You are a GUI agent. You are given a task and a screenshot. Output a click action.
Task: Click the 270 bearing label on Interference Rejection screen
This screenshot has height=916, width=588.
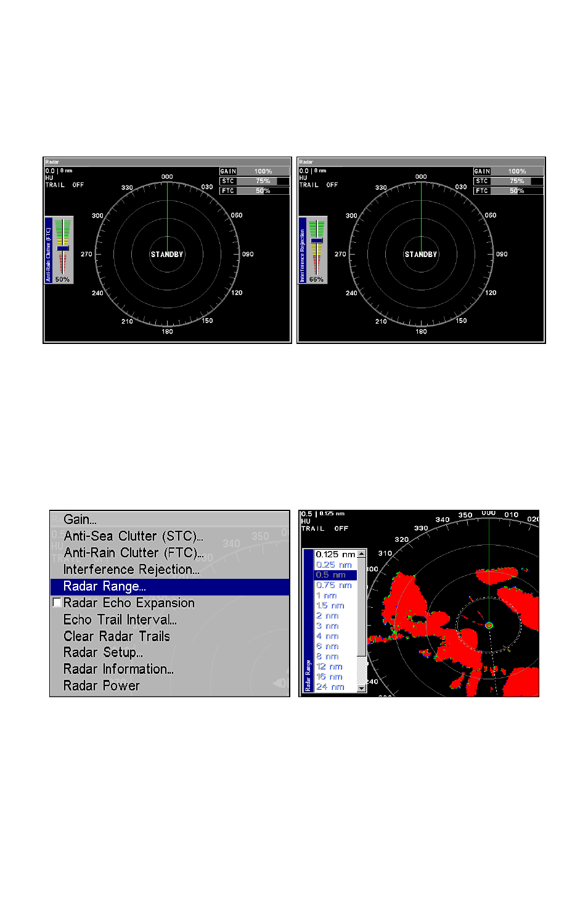(x=340, y=254)
